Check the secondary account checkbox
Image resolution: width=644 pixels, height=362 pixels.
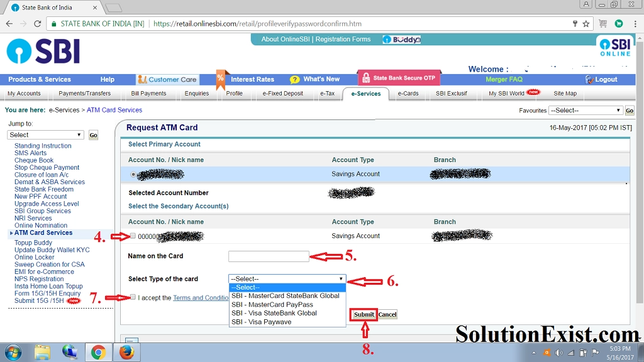tap(133, 236)
